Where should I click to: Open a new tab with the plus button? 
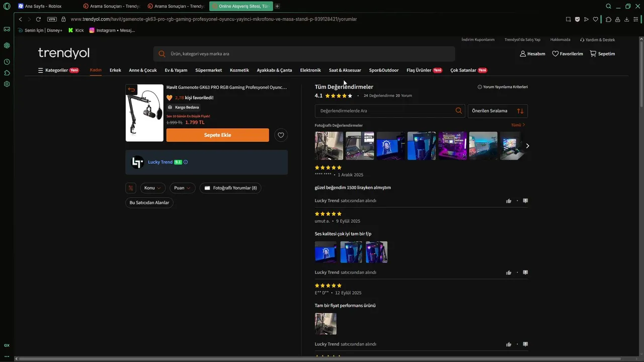[x=277, y=6]
